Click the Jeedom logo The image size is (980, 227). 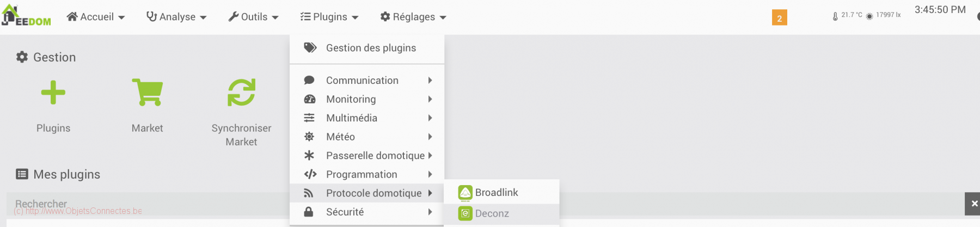tap(26, 16)
